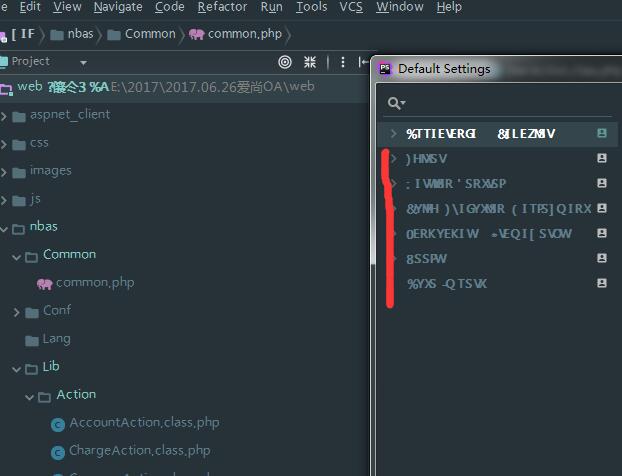The height and width of the screenshot is (476, 622).
Task: Click the PHP elephant icon beside common.php in tree
Action: tap(44, 284)
